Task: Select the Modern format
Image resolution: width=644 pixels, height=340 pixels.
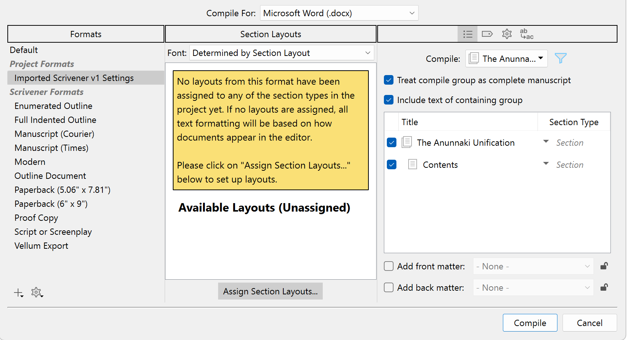Action: click(30, 162)
